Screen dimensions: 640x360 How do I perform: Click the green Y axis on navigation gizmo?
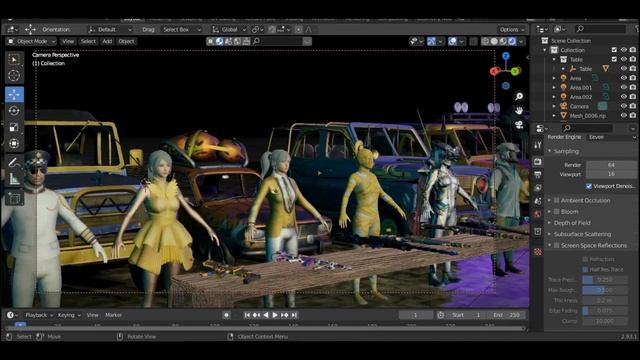coord(516,71)
